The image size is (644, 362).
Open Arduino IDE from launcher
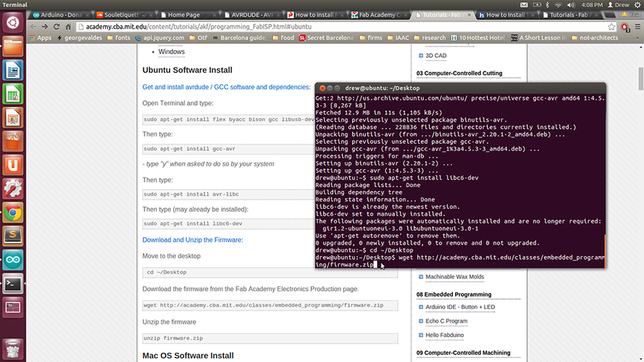point(13,260)
